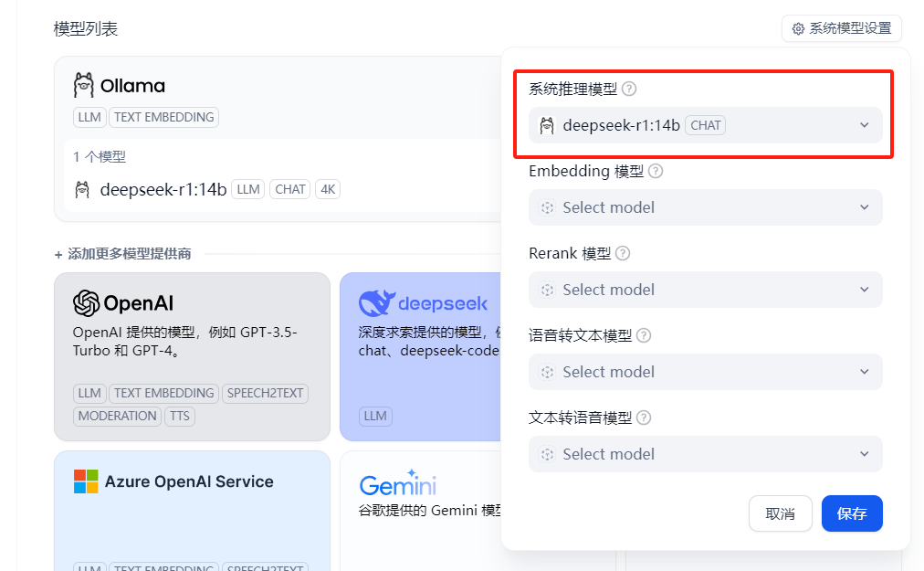The image size is (924, 571).
Task: Click the 保存 button
Action: tap(852, 513)
